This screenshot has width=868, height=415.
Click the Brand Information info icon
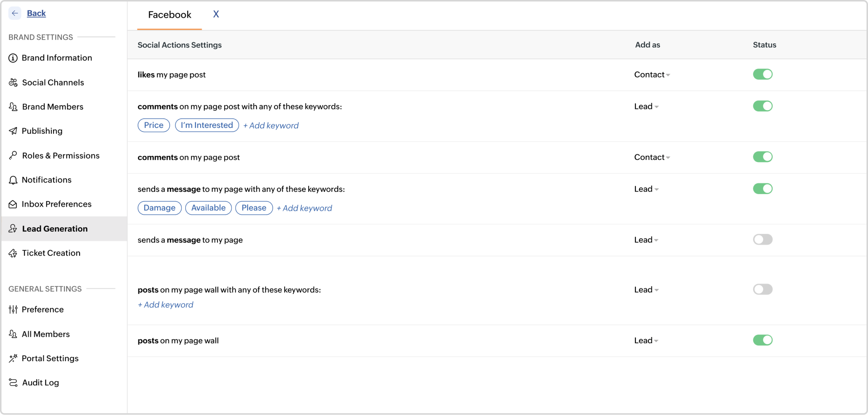click(13, 58)
